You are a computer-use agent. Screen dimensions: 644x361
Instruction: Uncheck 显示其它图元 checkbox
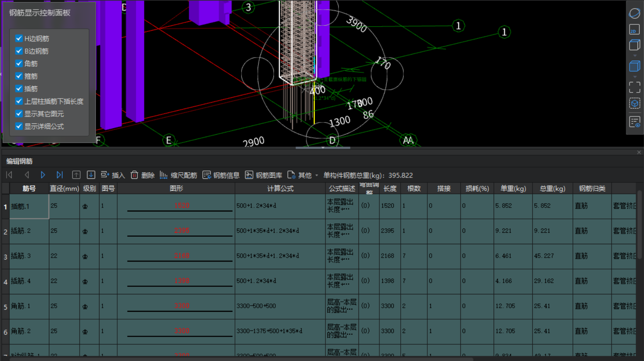coord(19,114)
